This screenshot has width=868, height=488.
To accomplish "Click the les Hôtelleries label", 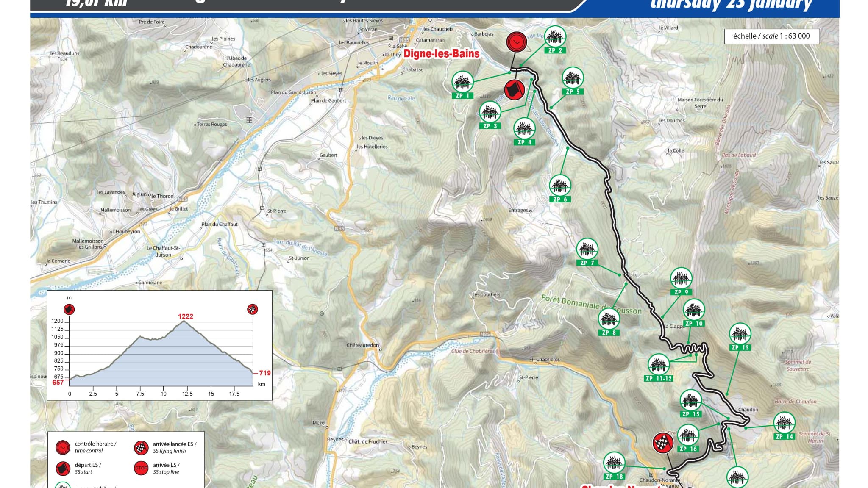I will point(372,147).
